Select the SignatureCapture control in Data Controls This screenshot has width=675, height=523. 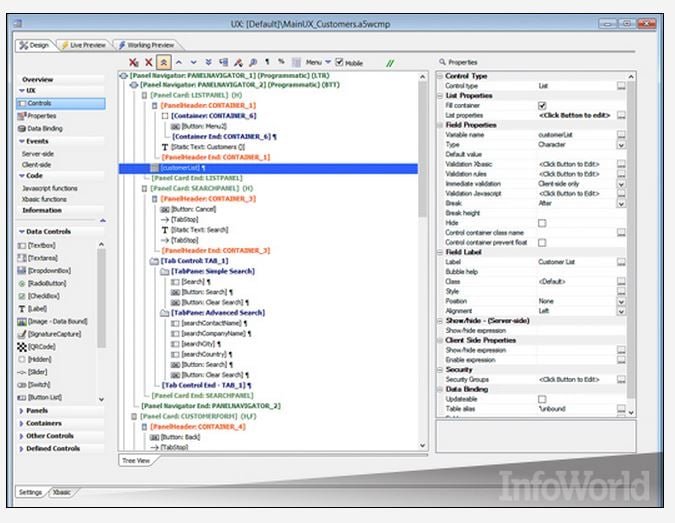pyautogui.click(x=57, y=332)
